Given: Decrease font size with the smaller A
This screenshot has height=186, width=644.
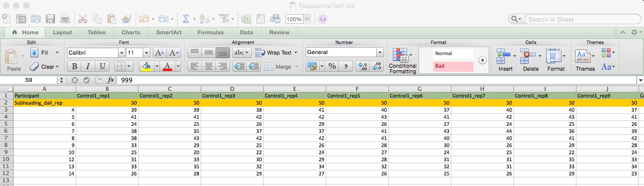Looking at the screenshot, I should (x=174, y=53).
